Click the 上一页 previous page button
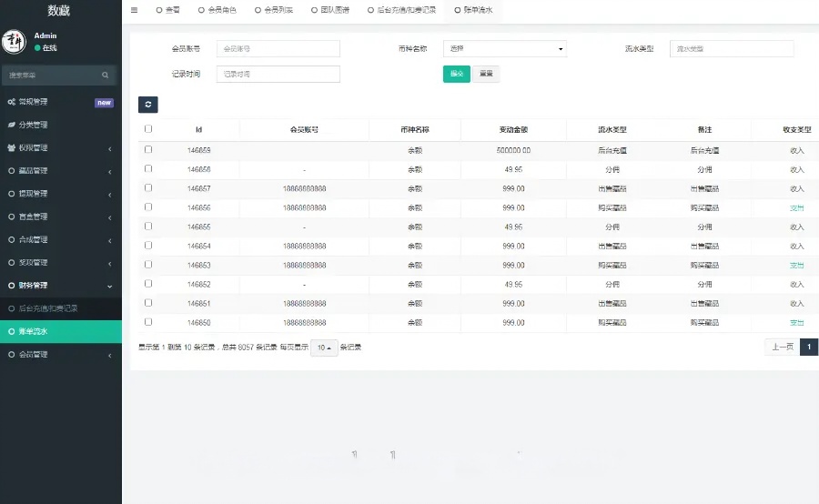Viewport: 819px width, 504px height. 782,347
